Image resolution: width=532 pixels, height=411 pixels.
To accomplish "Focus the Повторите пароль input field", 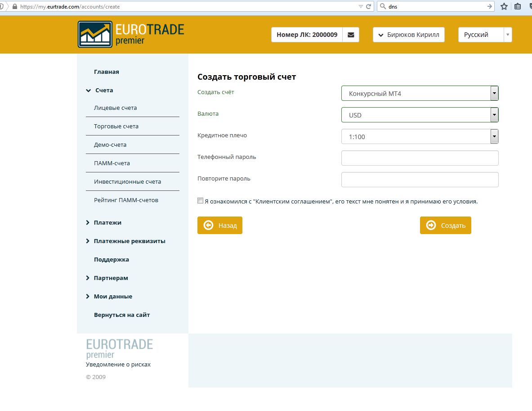I will pos(420,180).
